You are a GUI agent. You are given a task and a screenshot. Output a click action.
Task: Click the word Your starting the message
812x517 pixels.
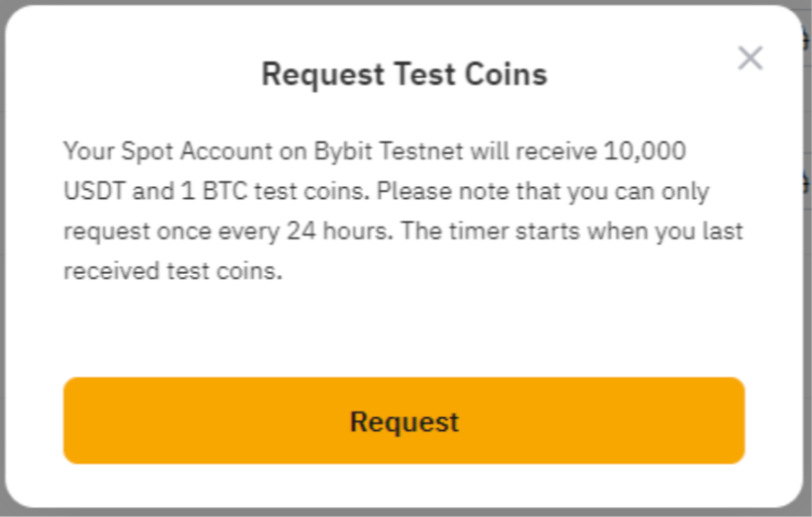[x=85, y=150]
